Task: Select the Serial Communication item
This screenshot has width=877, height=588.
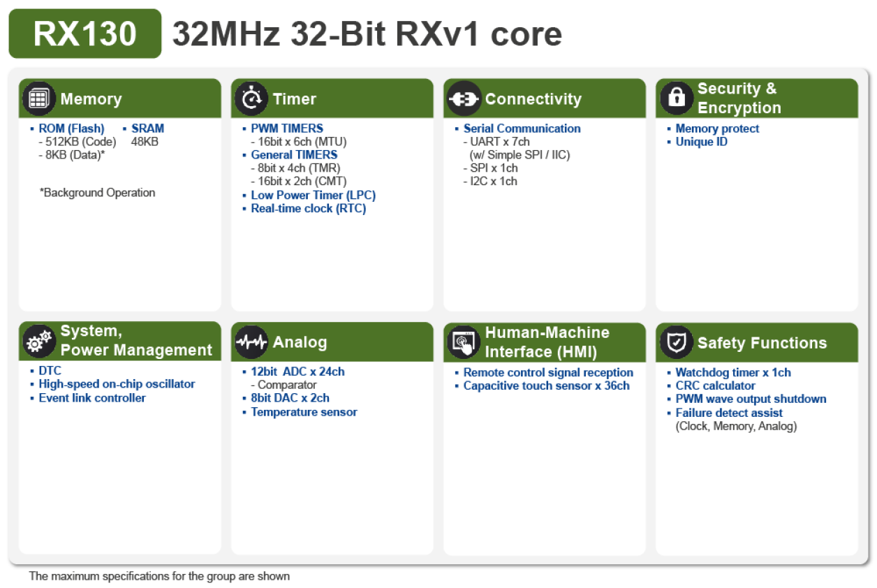Action: 522,128
